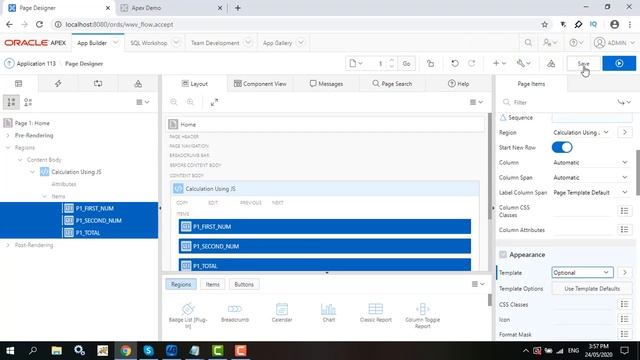Viewport: 640px width, 360px height.
Task: Open Chrome from the Windows taskbar
Action: [126, 351]
